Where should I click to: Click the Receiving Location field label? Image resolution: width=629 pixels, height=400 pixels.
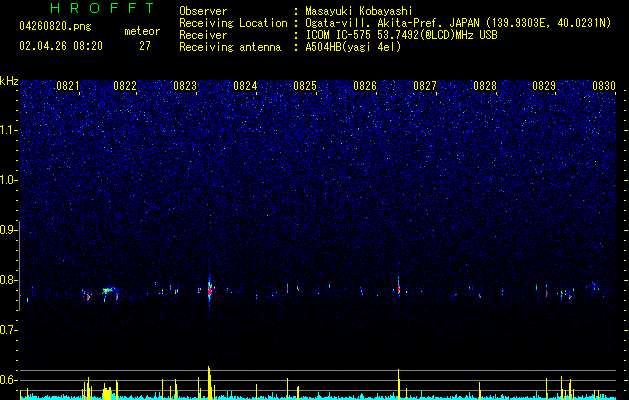click(233, 23)
